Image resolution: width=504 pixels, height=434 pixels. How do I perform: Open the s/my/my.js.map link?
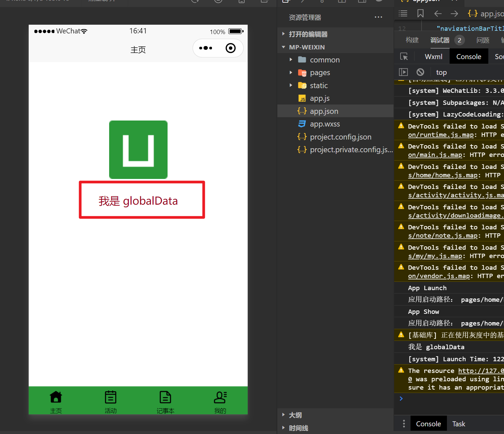coord(435,256)
